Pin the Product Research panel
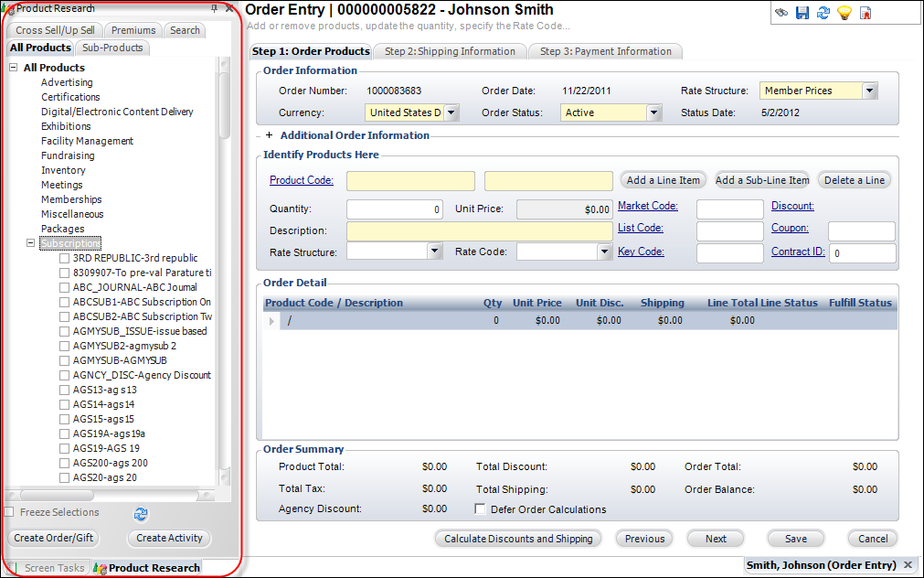The image size is (924, 578). (x=215, y=7)
